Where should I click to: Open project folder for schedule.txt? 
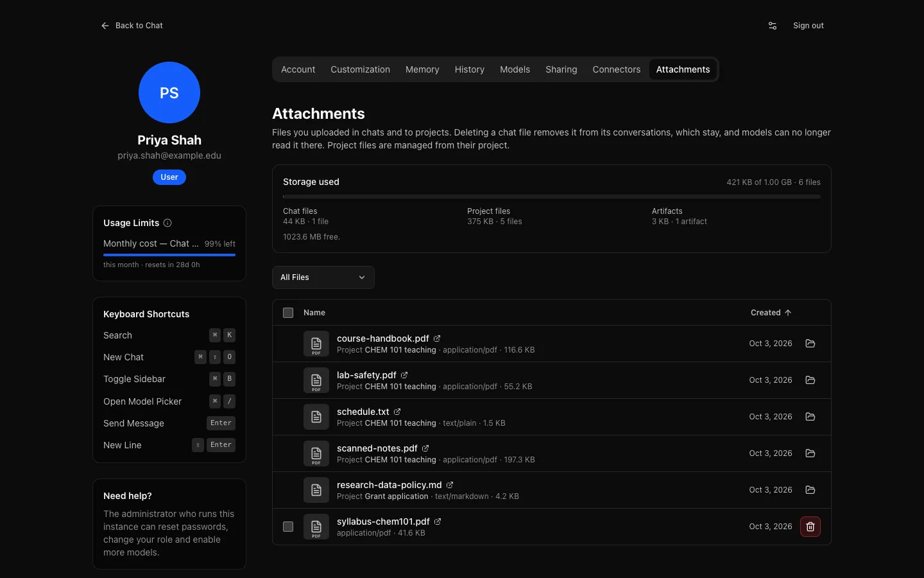[x=810, y=417]
